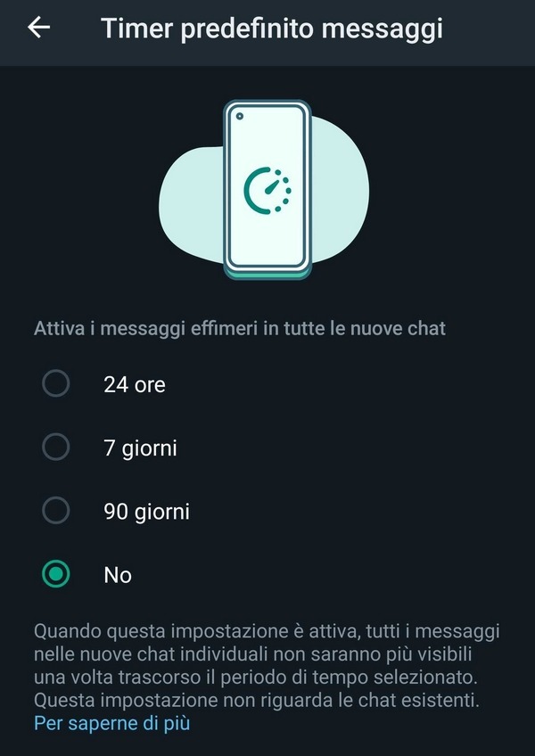Tap the "90 giorni" option label
The image size is (535, 756).
point(146,512)
